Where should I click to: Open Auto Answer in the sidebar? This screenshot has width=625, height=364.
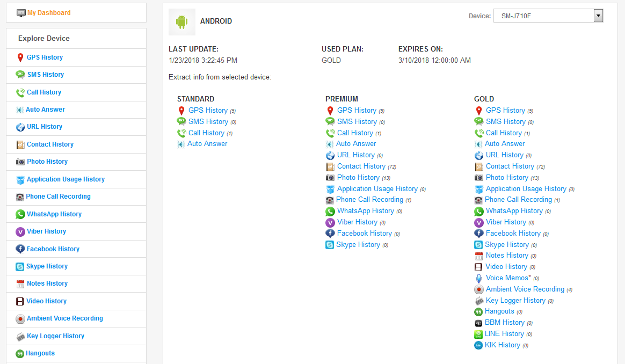[46, 109]
